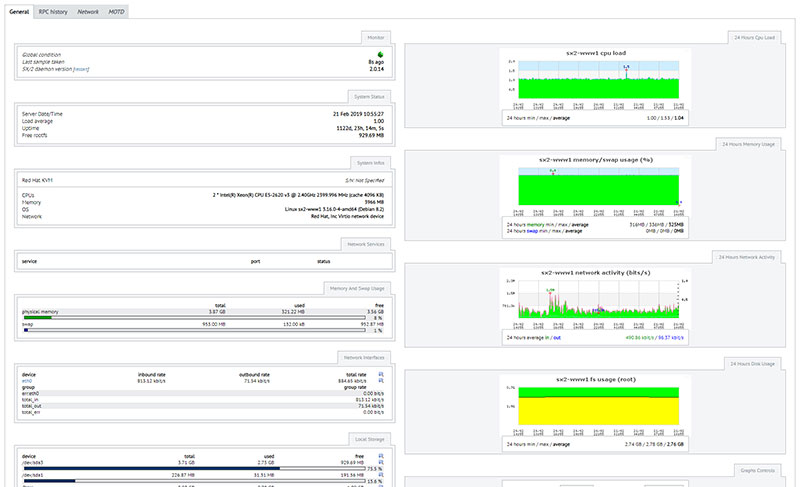Click the physical memory usage bar
This screenshot has width=800, height=487.
194,318
